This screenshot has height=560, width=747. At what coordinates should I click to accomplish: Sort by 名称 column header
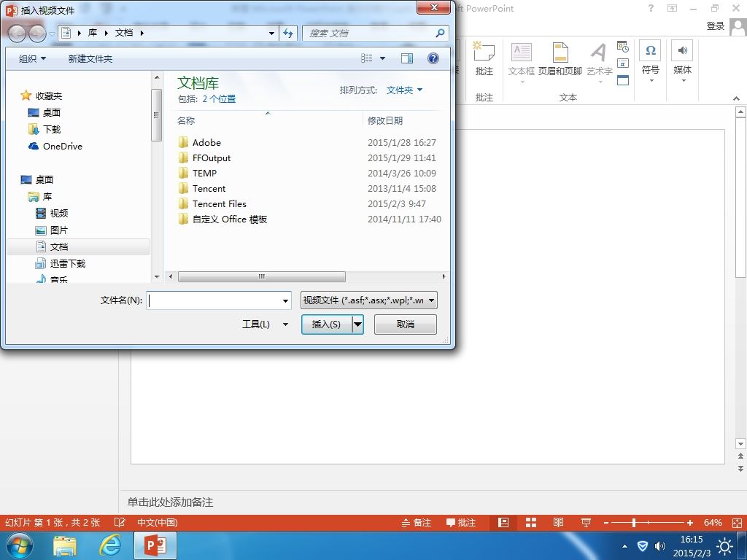pyautogui.click(x=186, y=120)
